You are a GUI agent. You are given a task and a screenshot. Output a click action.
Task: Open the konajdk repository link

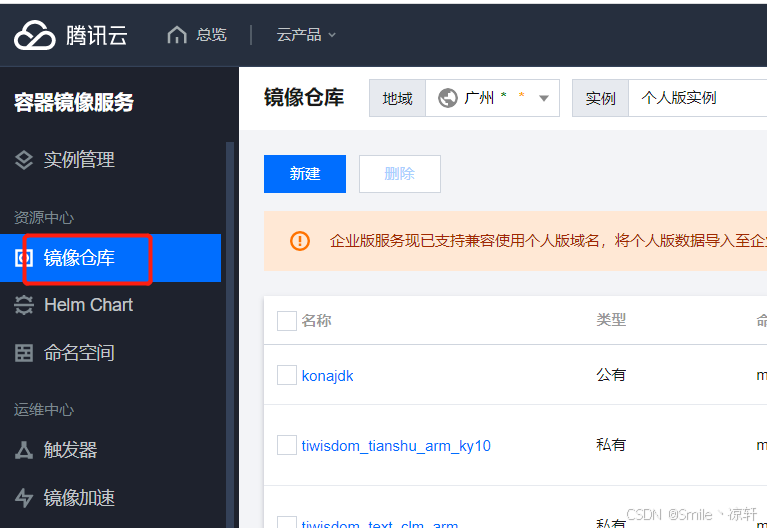tap(327, 376)
